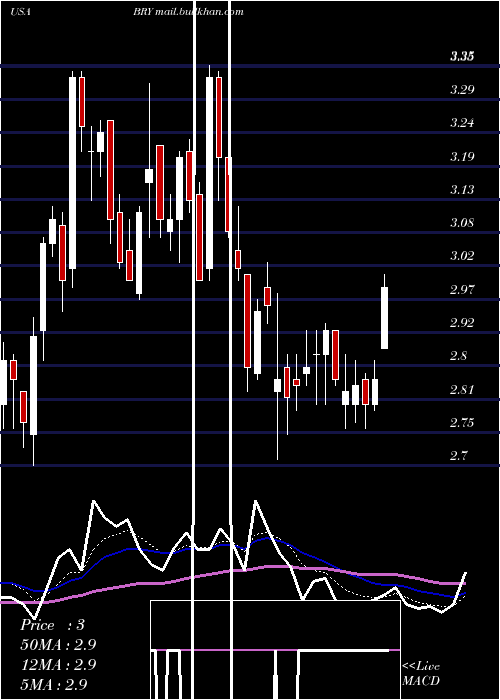
Task: Select the 2.7 price axis label
Action: coord(458,456)
